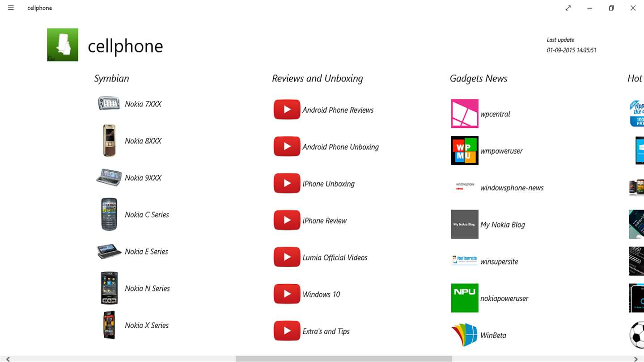Click YouTube icon for Lumia Official Videos
644x362 pixels.
[x=287, y=257]
